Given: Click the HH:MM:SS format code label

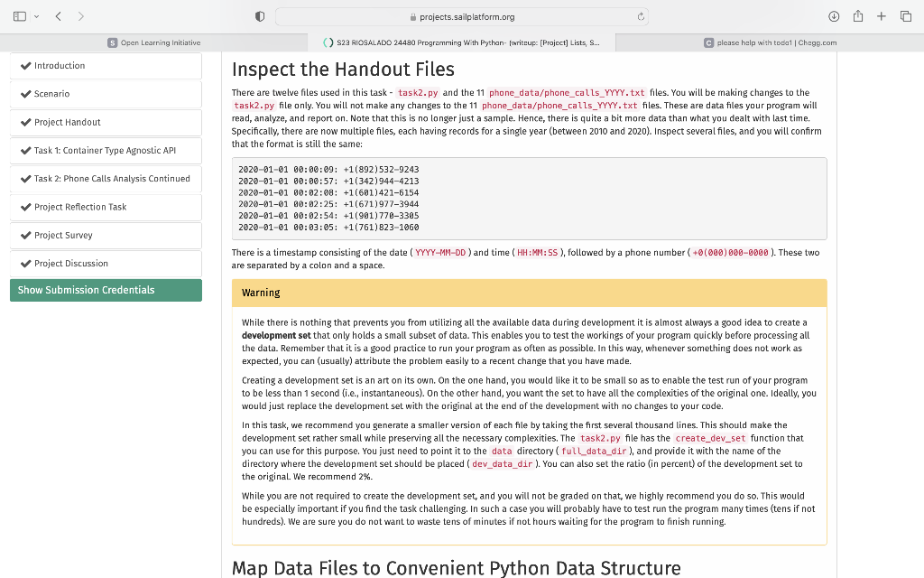Looking at the screenshot, I should click(537, 253).
